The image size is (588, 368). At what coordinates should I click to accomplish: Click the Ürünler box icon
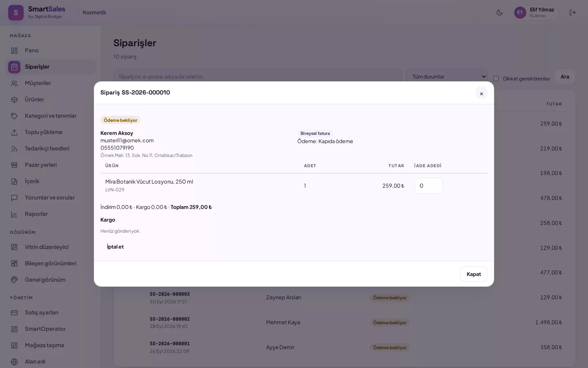point(14,100)
